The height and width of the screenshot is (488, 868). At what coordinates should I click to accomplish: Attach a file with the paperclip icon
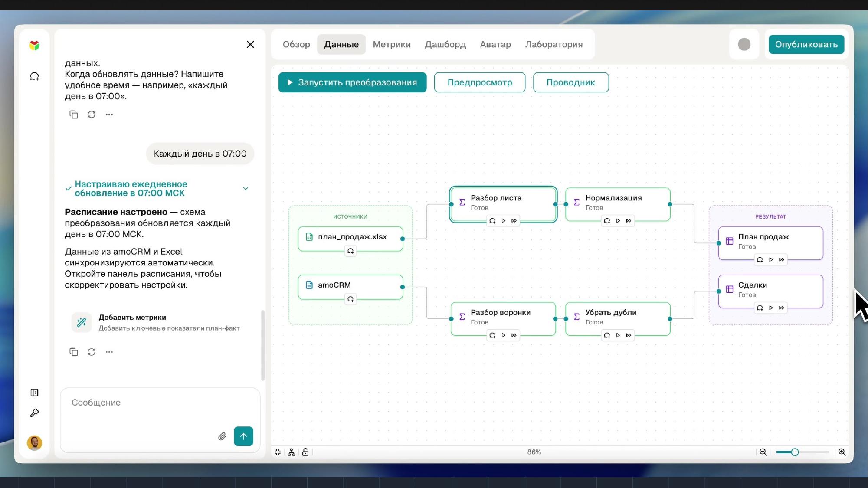(222, 436)
